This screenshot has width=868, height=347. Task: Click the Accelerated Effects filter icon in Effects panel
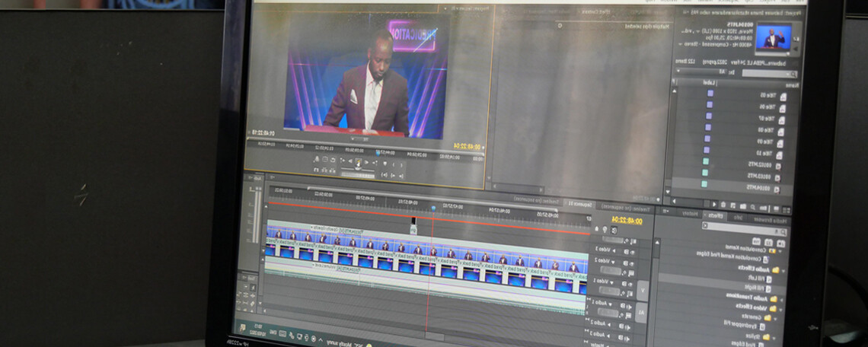click(781, 243)
